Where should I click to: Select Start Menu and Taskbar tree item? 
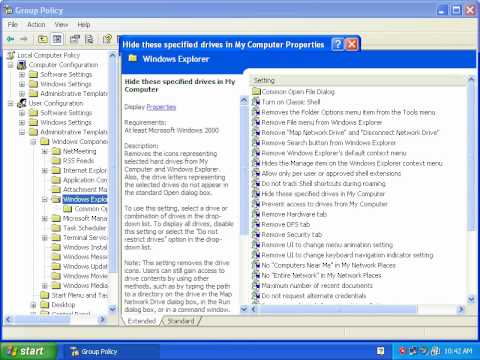click(79, 295)
